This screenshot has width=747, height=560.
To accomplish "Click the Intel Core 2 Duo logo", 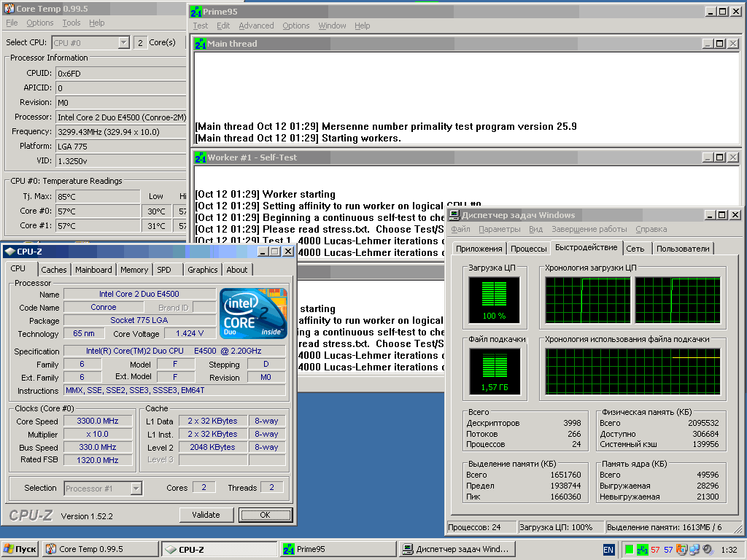I will (x=253, y=314).
